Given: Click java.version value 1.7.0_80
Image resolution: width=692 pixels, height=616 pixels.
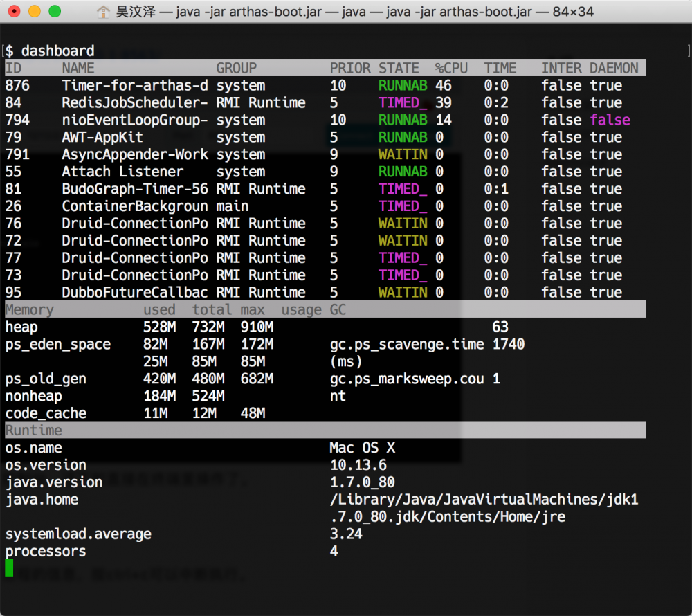Looking at the screenshot, I should (x=363, y=482).
